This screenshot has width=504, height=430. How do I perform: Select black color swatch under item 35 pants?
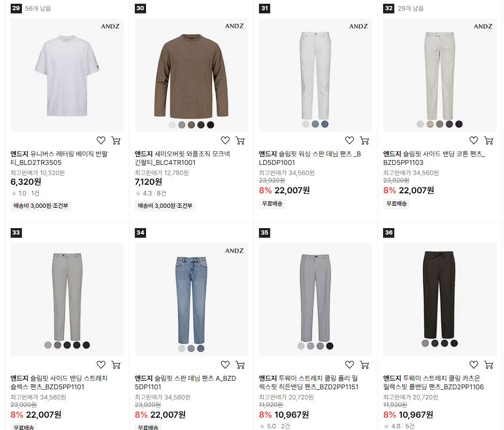(x=330, y=346)
